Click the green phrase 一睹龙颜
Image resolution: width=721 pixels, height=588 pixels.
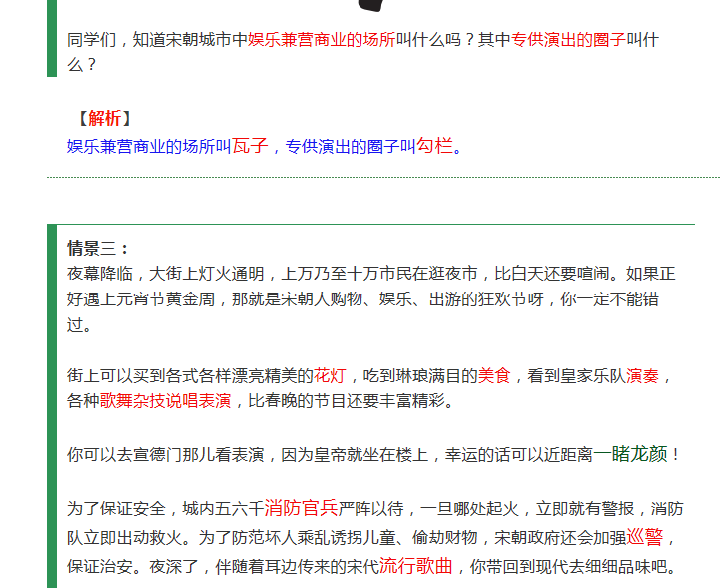coord(630,454)
